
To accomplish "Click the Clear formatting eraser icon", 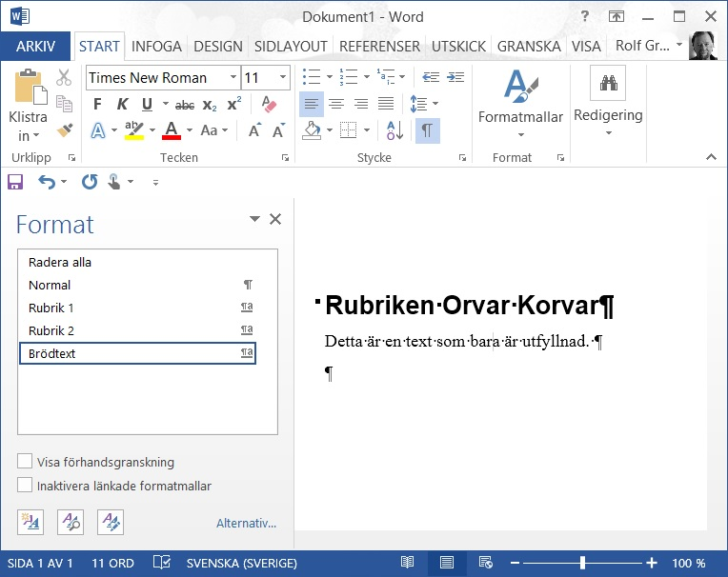I will pyautogui.click(x=268, y=105).
